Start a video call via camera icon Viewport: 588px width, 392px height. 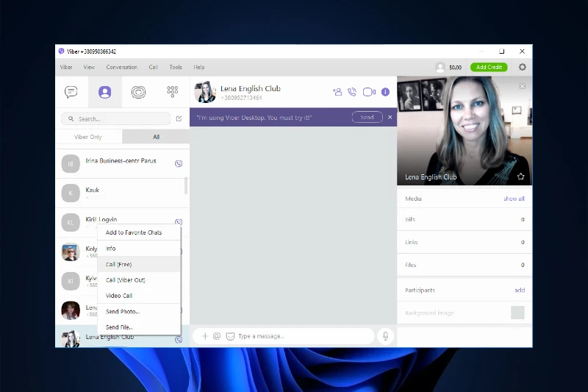tap(369, 92)
